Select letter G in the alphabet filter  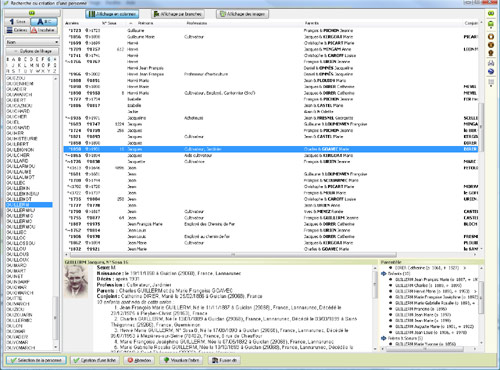click(x=49, y=59)
